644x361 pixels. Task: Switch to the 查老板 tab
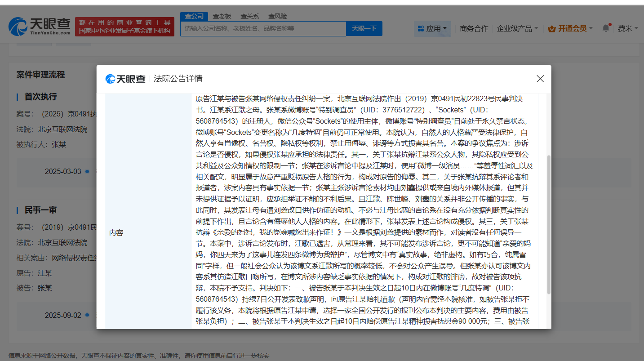pos(222,16)
